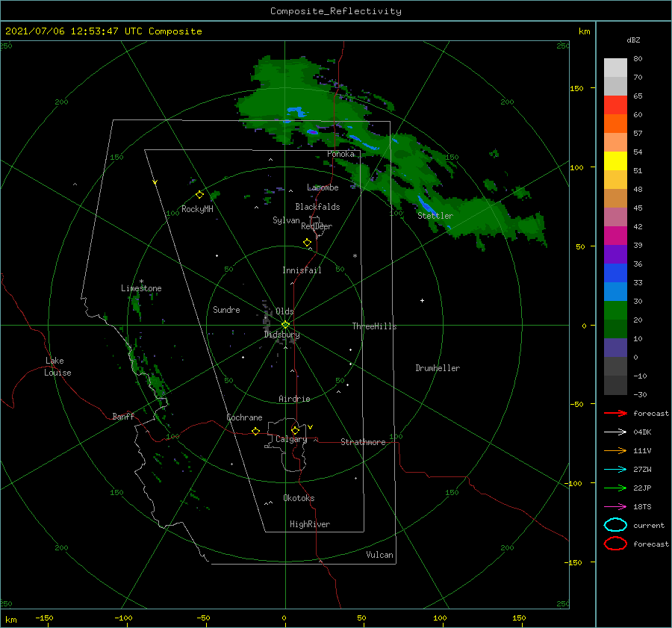Click the Blackfalds city label
The width and height of the screenshot is (672, 628).
click(317, 207)
